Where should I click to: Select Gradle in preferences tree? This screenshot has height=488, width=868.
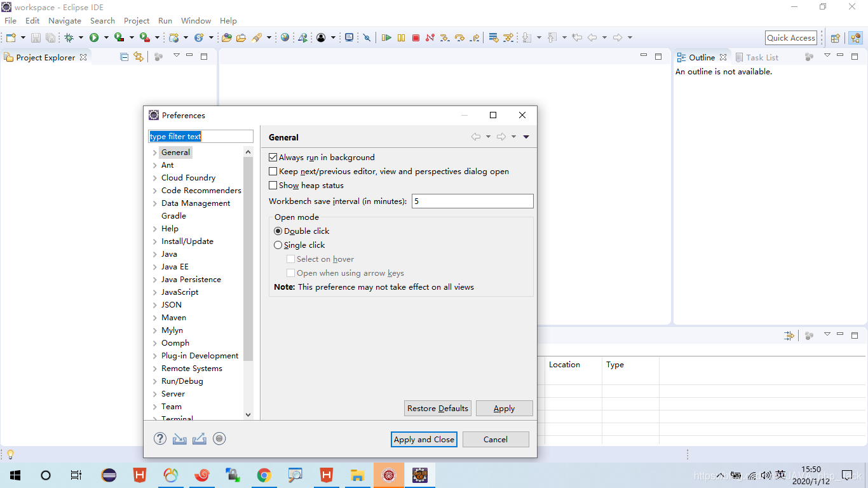(173, 216)
